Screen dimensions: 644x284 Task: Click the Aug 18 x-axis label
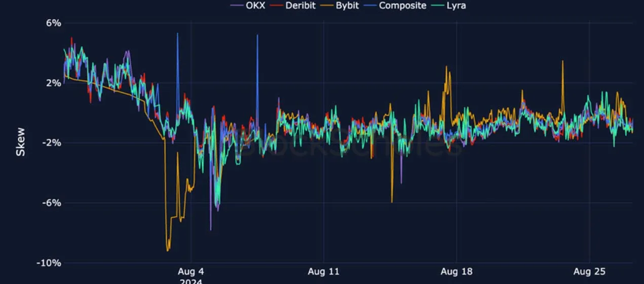(457, 272)
